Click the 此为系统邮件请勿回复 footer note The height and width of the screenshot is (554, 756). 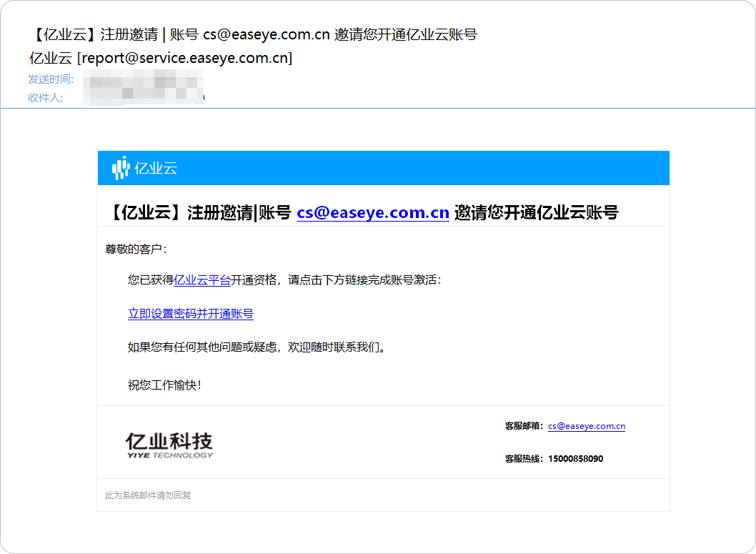pos(148,495)
